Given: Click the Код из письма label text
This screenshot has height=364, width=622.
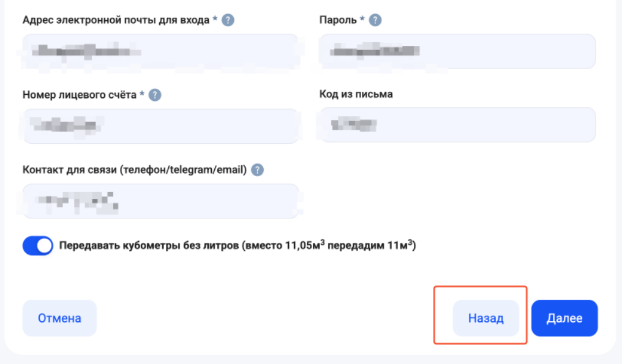Looking at the screenshot, I should click(x=356, y=94).
